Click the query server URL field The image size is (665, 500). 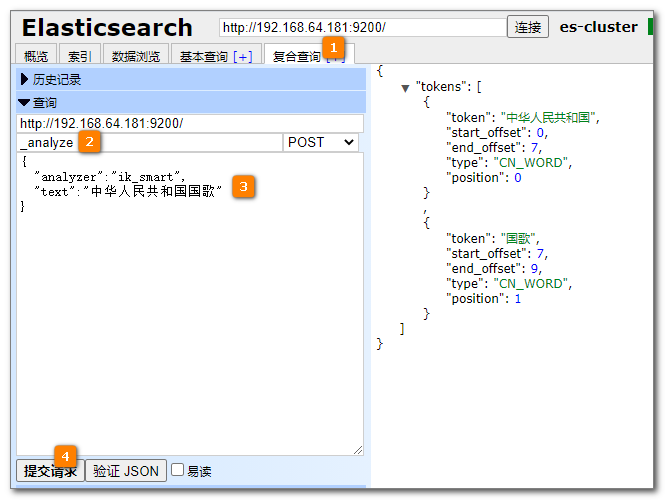pos(190,123)
